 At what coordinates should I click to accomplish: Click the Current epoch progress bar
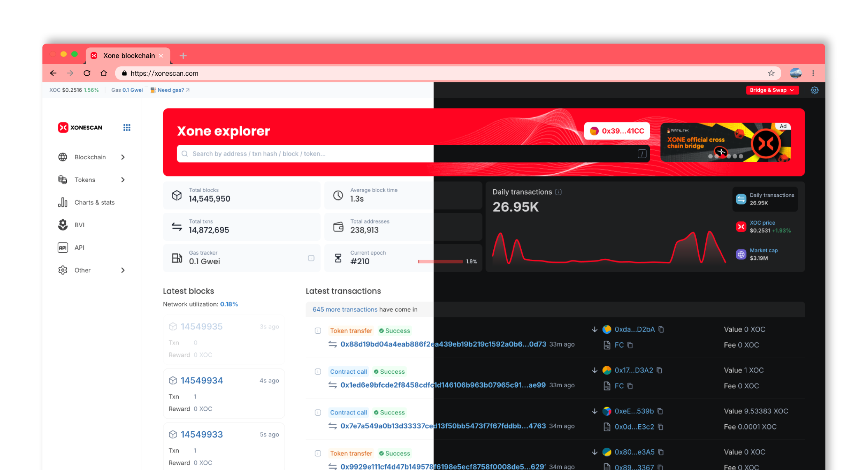(x=440, y=261)
